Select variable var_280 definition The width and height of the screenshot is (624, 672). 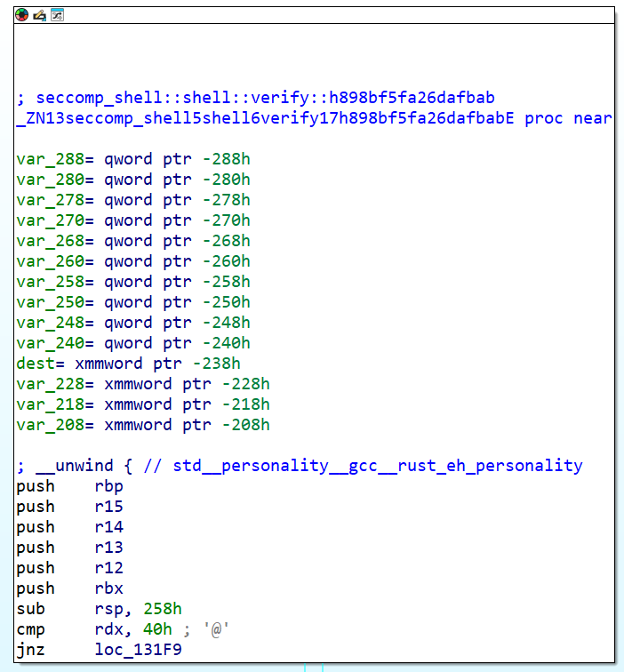(x=133, y=180)
